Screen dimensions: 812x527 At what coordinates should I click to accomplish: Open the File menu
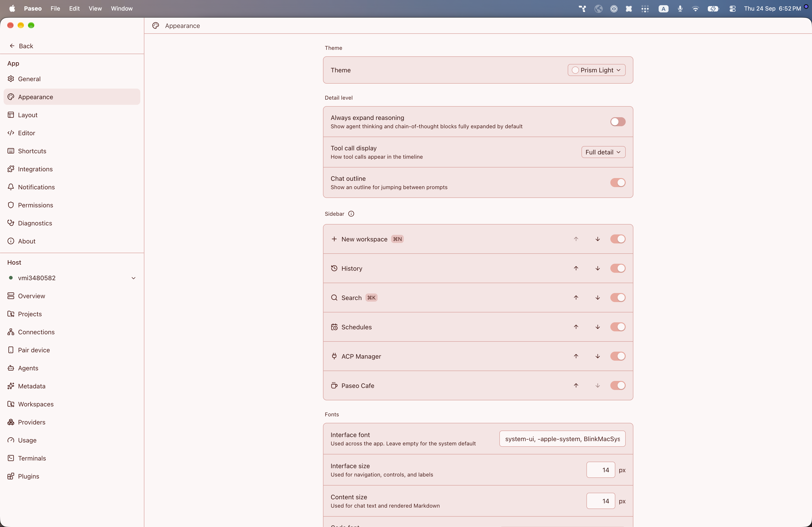[x=55, y=9]
